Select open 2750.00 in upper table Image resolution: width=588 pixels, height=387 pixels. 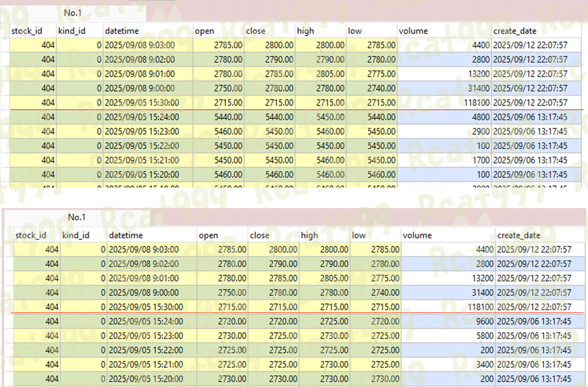(x=219, y=88)
